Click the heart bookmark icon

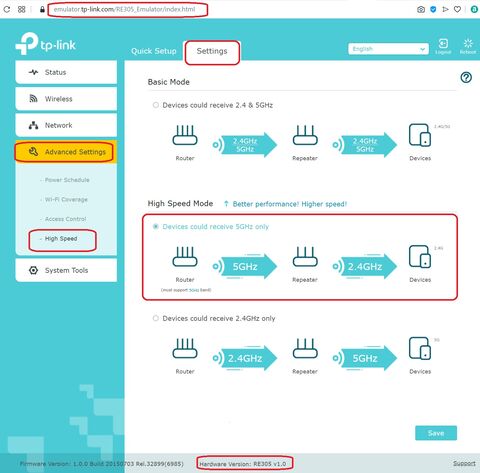(457, 9)
